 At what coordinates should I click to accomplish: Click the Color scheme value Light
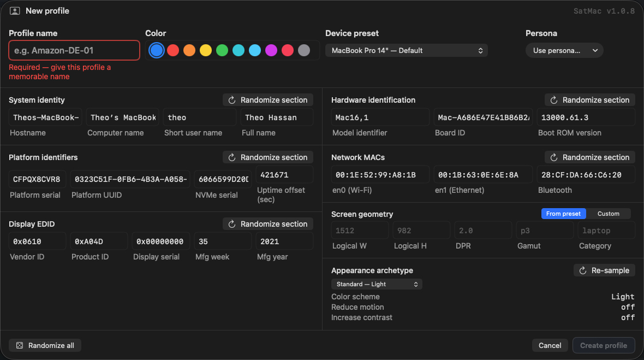click(623, 297)
